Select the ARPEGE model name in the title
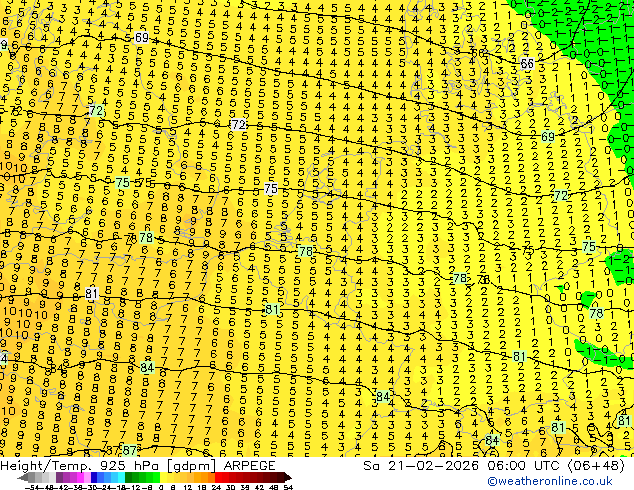 pyautogui.click(x=249, y=466)
